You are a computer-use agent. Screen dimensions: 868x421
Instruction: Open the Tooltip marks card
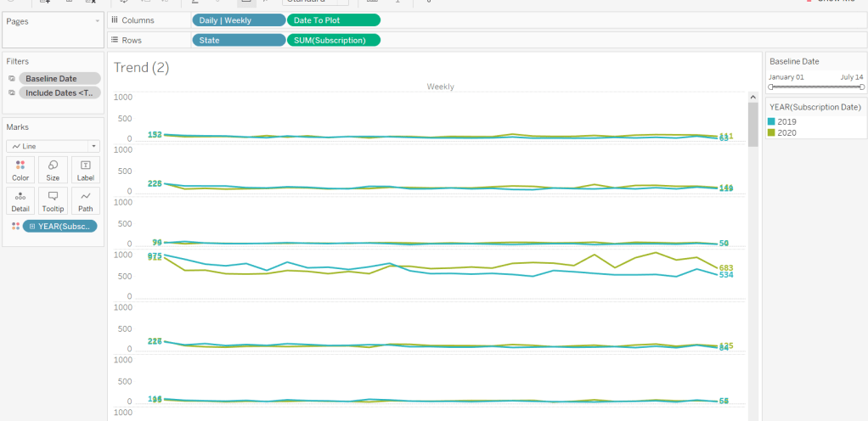point(53,200)
